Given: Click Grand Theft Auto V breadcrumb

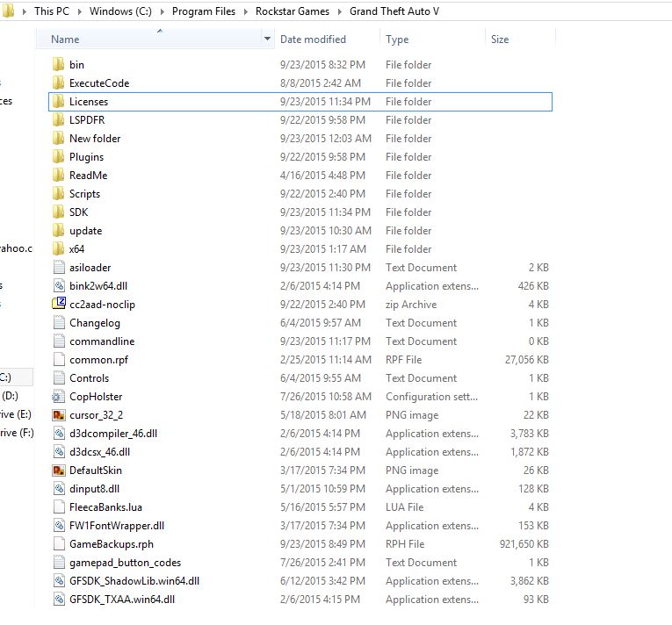Looking at the screenshot, I should [x=394, y=11].
